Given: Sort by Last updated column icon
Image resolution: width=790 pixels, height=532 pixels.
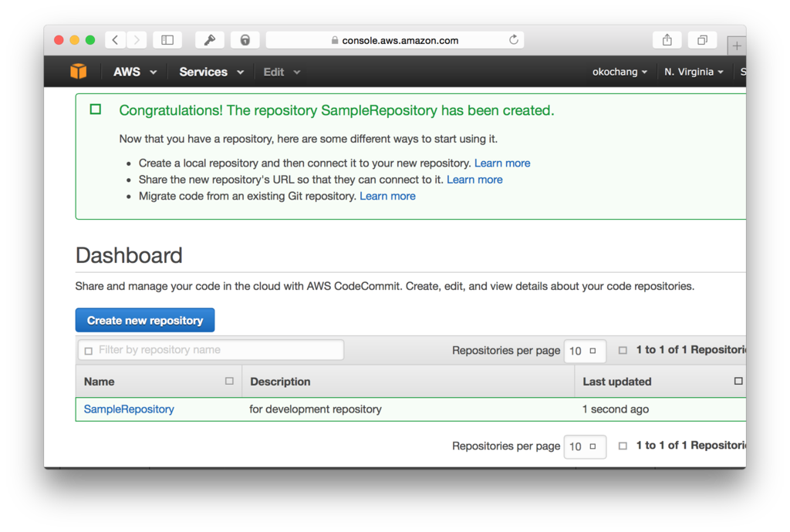Looking at the screenshot, I should coord(738,381).
